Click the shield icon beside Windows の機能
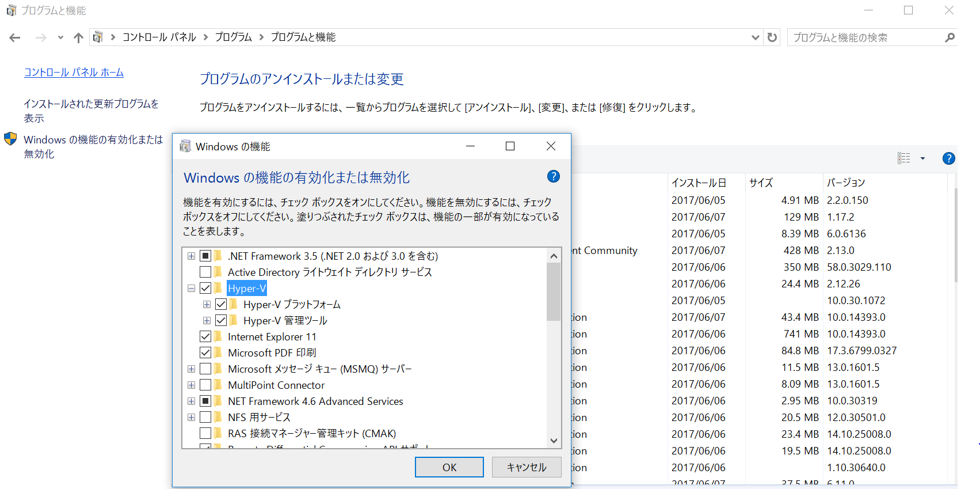The image size is (980, 489). [10, 139]
